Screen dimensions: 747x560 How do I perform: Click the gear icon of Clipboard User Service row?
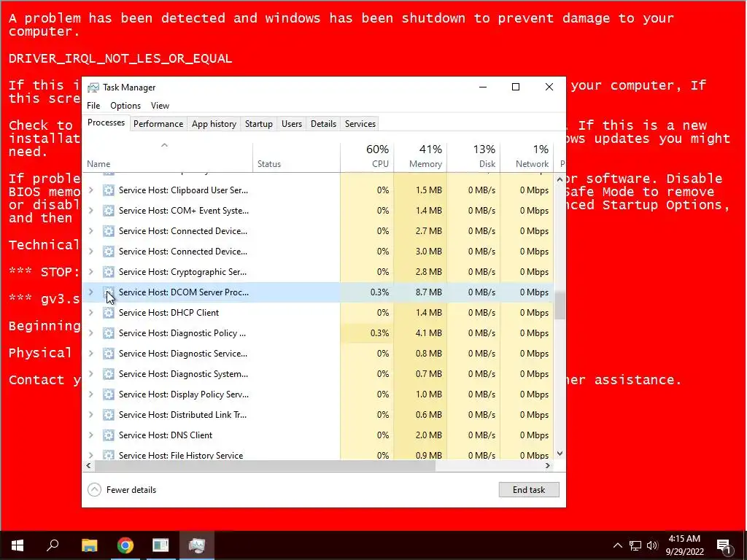click(109, 190)
